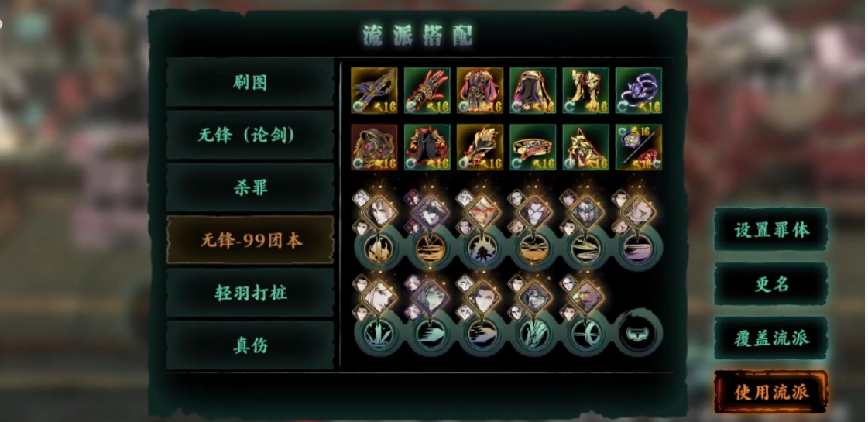Screen dimensions: 868x422
Task: Open the purple robe armor equipment icon
Action: [480, 91]
